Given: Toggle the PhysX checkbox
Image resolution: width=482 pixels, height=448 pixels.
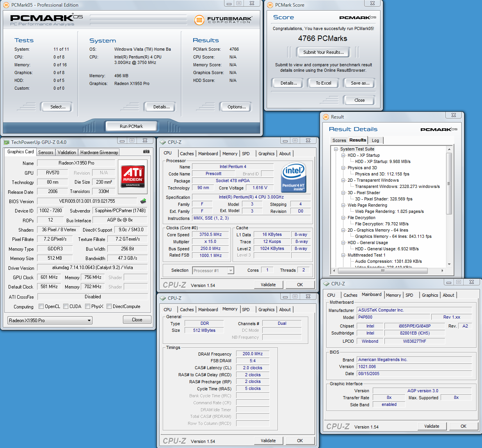Looking at the screenshot, I should (87, 306).
